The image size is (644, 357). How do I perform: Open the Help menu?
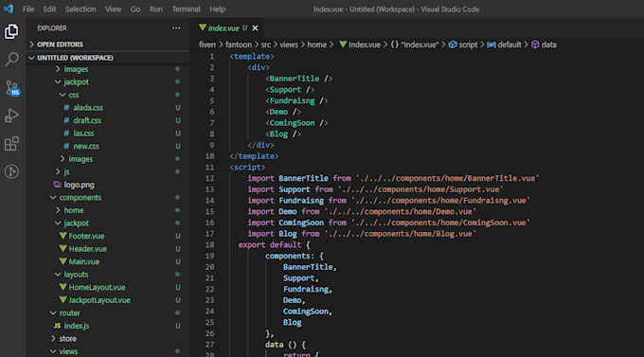[x=217, y=9]
